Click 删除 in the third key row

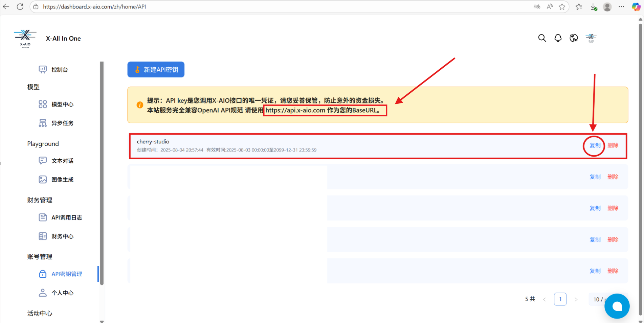pyautogui.click(x=613, y=208)
